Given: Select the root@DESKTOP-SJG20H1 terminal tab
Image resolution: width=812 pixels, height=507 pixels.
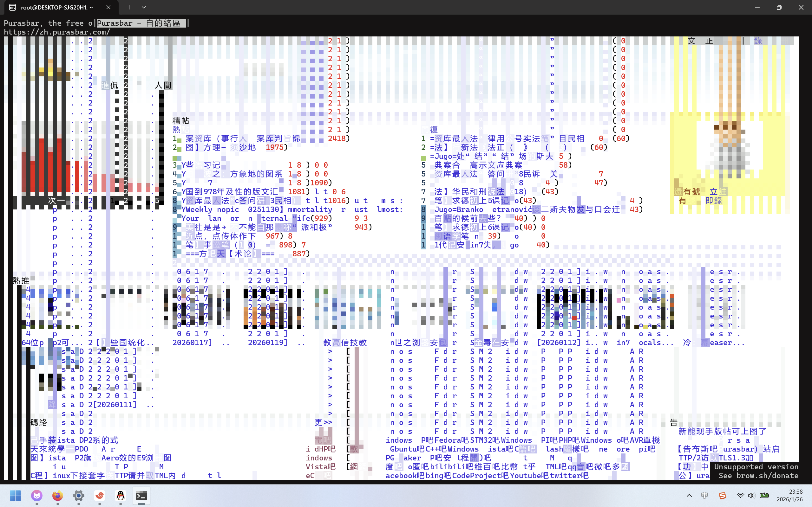Looking at the screenshot, I should [57, 7].
